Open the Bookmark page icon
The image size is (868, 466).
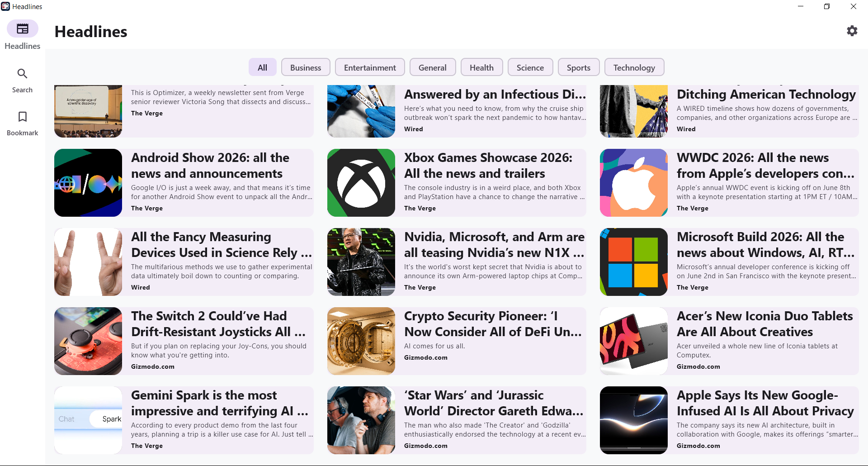(x=22, y=117)
